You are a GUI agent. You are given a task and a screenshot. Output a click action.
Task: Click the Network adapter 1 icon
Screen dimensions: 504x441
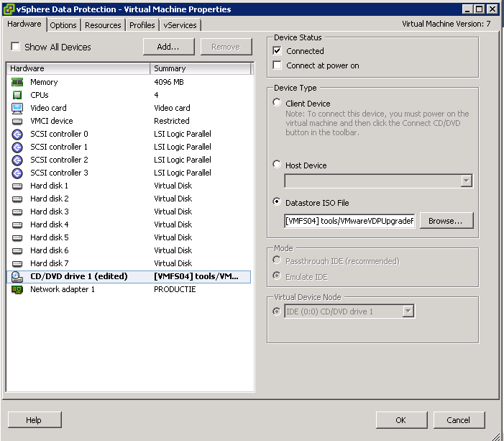[x=17, y=289]
